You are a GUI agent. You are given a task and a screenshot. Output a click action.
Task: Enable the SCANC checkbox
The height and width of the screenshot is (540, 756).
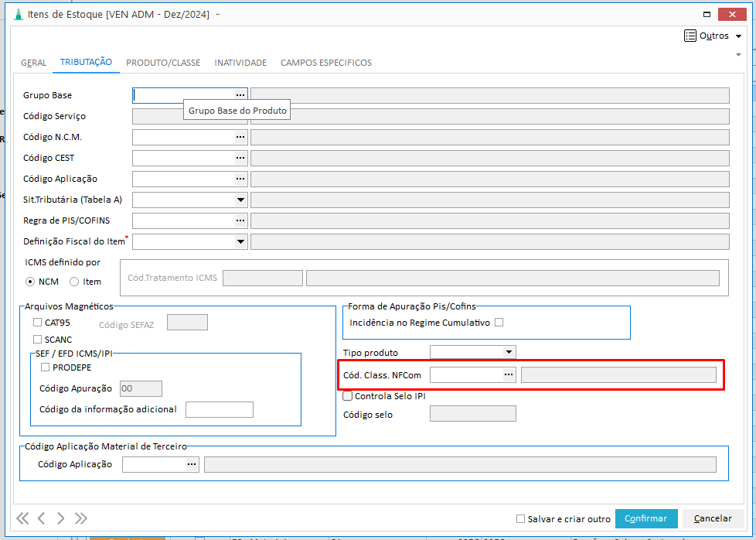point(38,340)
